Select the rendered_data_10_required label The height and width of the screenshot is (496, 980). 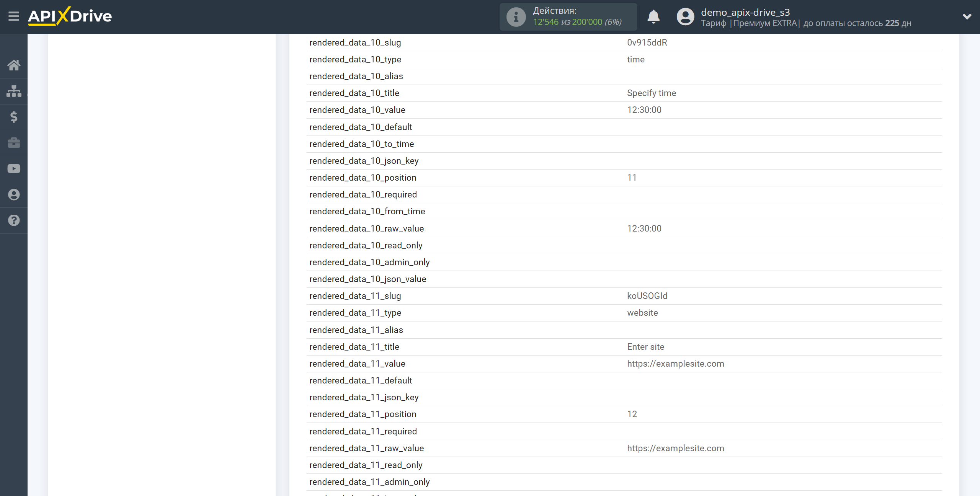click(x=363, y=194)
